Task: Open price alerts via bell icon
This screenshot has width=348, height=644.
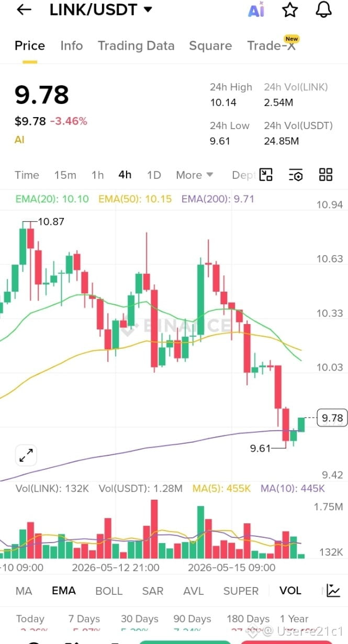Action: coord(324,9)
